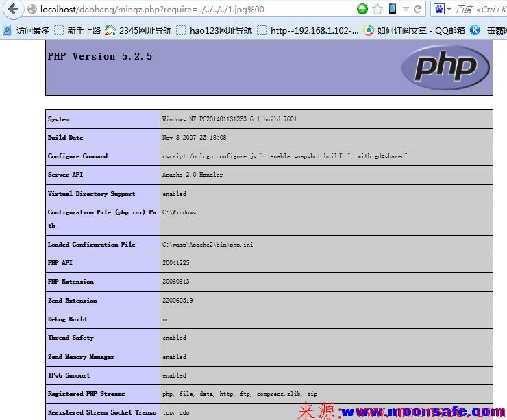Select the System row label
The image size is (507, 420).
point(58,119)
